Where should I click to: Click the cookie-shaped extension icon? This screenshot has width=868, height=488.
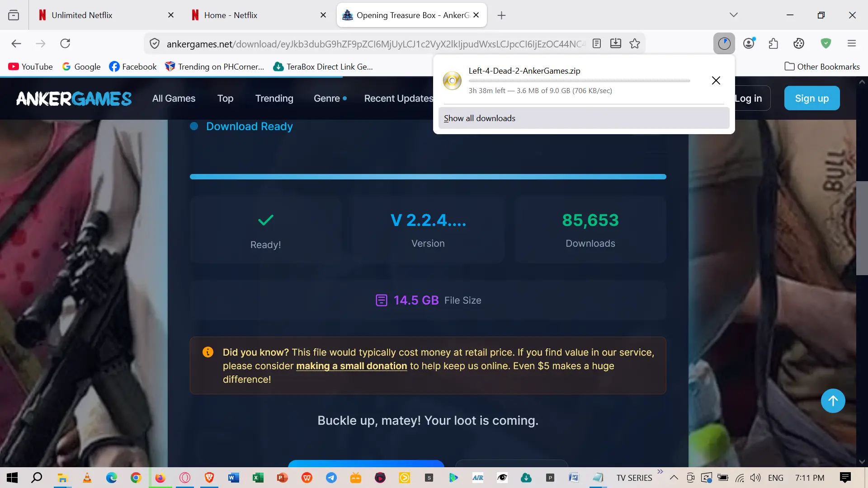pyautogui.click(x=799, y=43)
